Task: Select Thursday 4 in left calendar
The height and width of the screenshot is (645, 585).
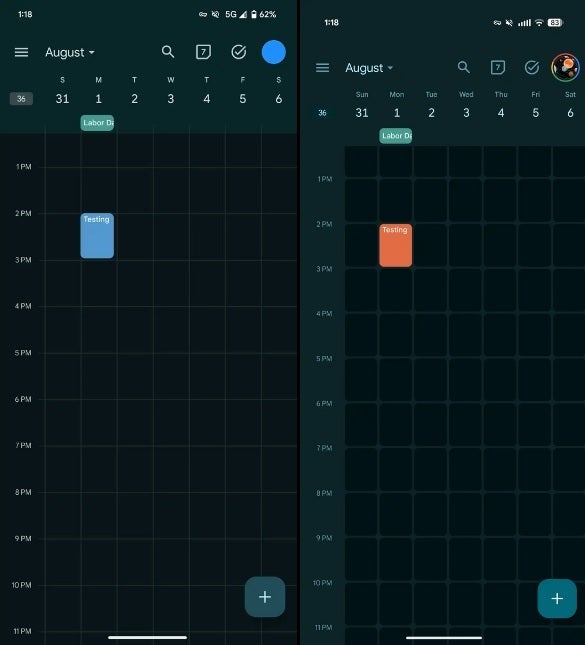Action: (207, 99)
